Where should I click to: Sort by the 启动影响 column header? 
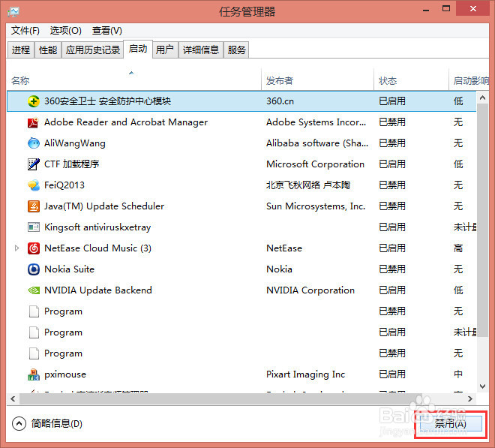click(x=469, y=81)
